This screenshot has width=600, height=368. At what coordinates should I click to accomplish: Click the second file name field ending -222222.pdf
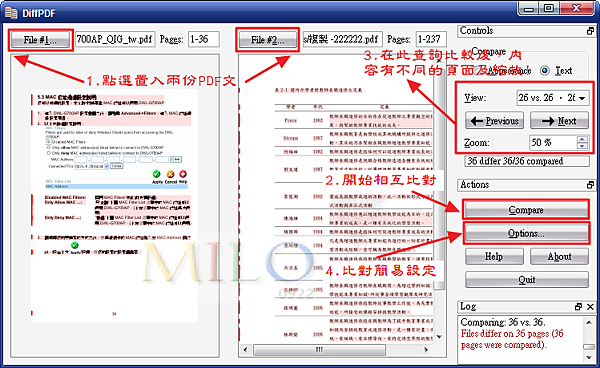342,39
